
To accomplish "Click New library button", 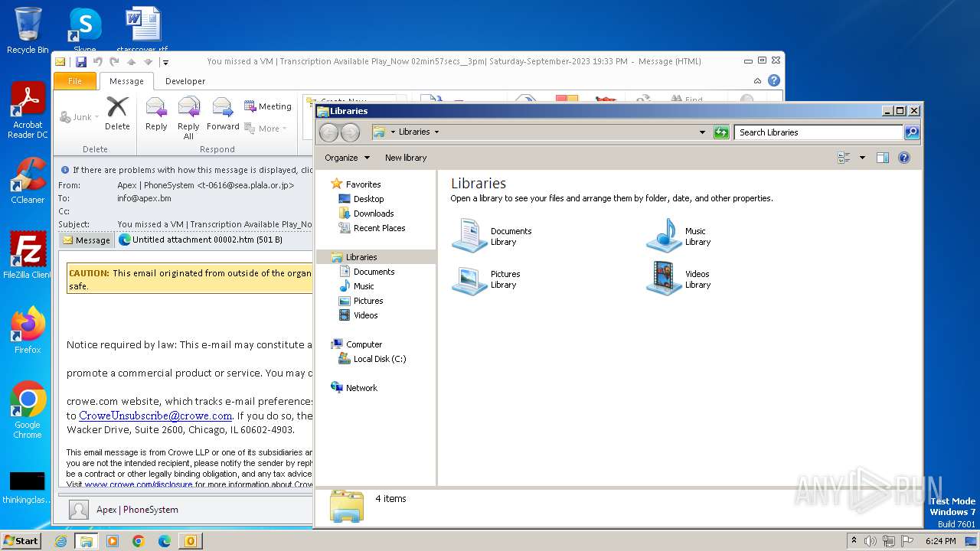I will pyautogui.click(x=406, y=158).
